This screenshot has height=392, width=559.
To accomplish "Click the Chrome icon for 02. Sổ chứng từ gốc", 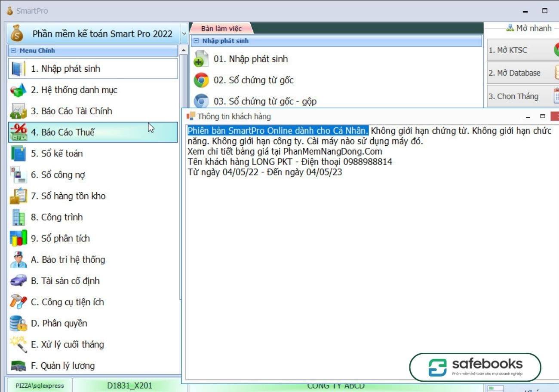I will tap(201, 80).
